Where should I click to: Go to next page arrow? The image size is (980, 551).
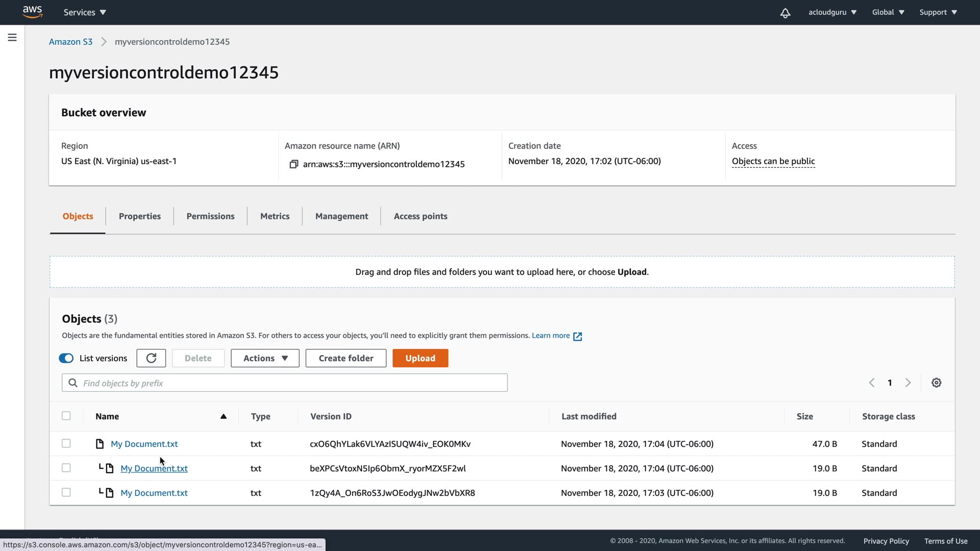click(908, 383)
